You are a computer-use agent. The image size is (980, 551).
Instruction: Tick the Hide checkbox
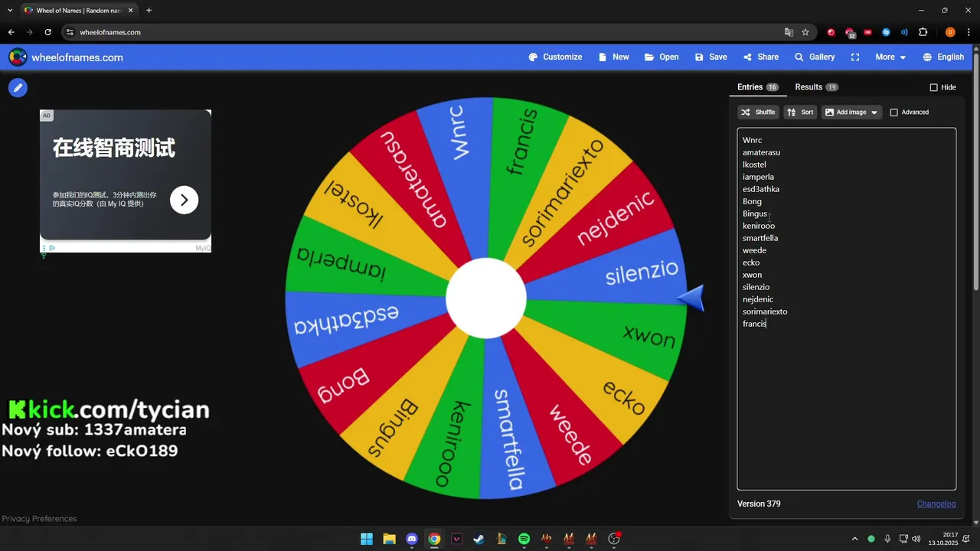click(933, 87)
